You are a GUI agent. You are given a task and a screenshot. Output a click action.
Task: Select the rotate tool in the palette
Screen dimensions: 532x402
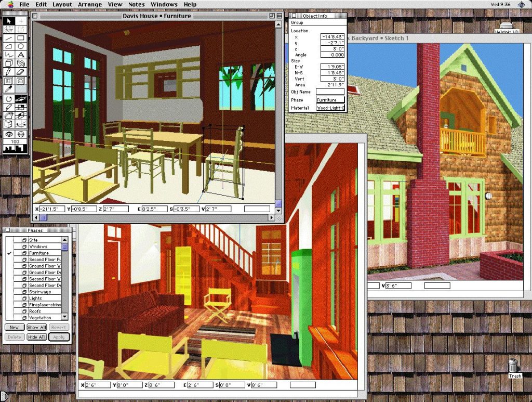pyautogui.click(x=9, y=99)
